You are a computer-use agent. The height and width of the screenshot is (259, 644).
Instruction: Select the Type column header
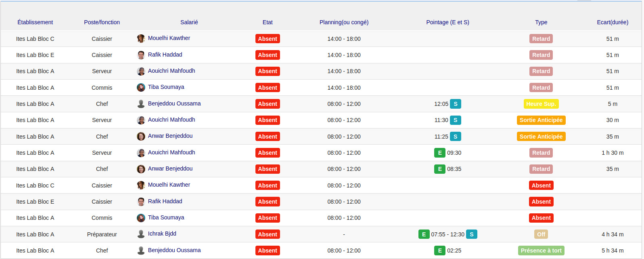(x=541, y=22)
